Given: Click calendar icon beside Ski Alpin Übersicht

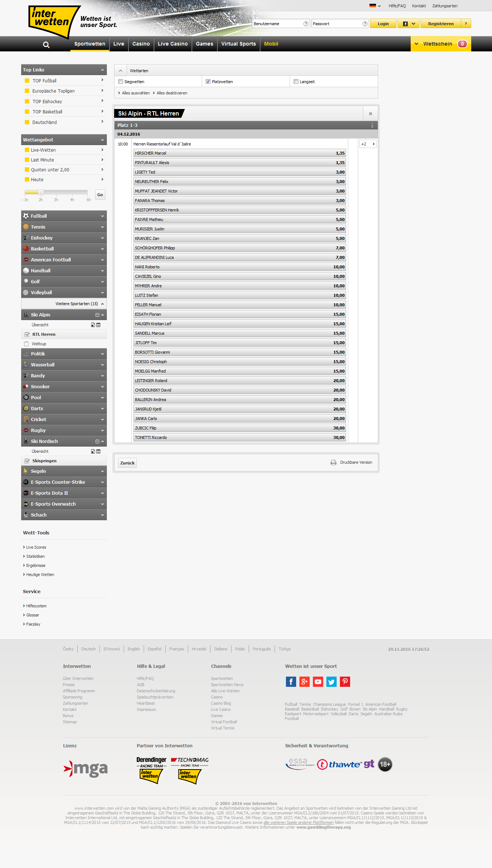Looking at the screenshot, I should [98, 325].
